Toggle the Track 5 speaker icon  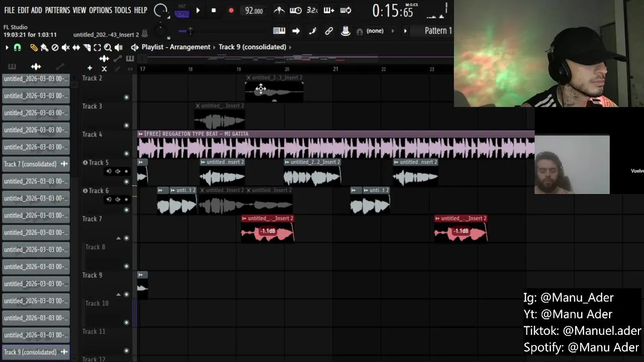pyautogui.click(x=118, y=171)
